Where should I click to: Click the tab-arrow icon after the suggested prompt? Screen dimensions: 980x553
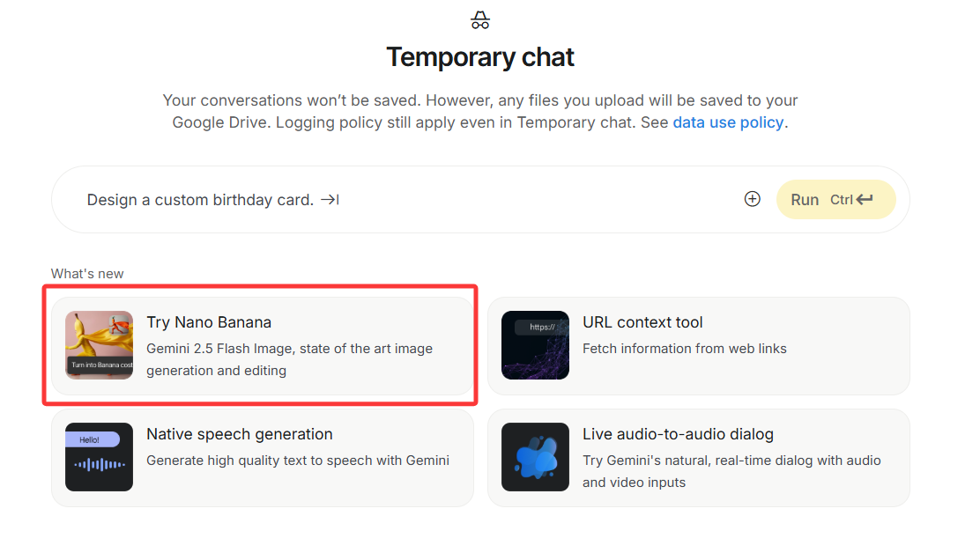point(330,200)
